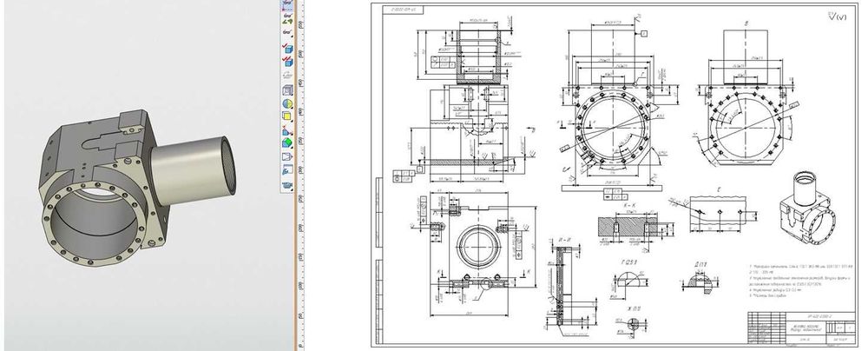Click the surface roughness symbol in drawing corner

coord(837,17)
